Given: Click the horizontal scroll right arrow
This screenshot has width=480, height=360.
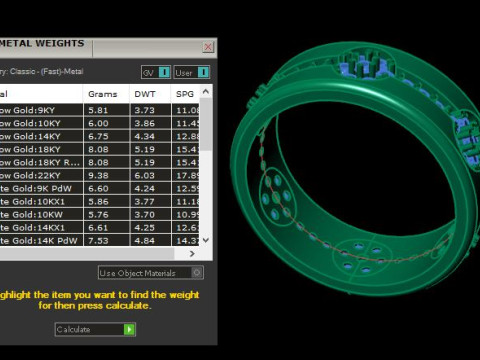Looking at the screenshot, I should [x=192, y=254].
